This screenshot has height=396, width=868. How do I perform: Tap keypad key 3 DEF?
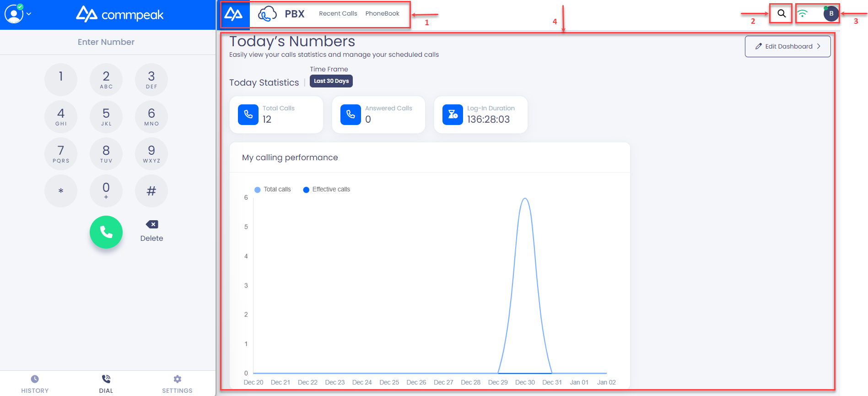pyautogui.click(x=151, y=80)
